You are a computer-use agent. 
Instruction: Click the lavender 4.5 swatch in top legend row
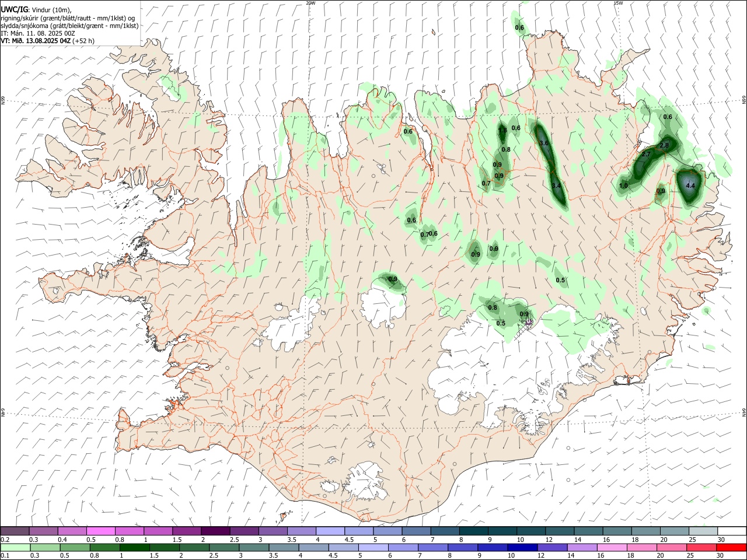point(358,531)
